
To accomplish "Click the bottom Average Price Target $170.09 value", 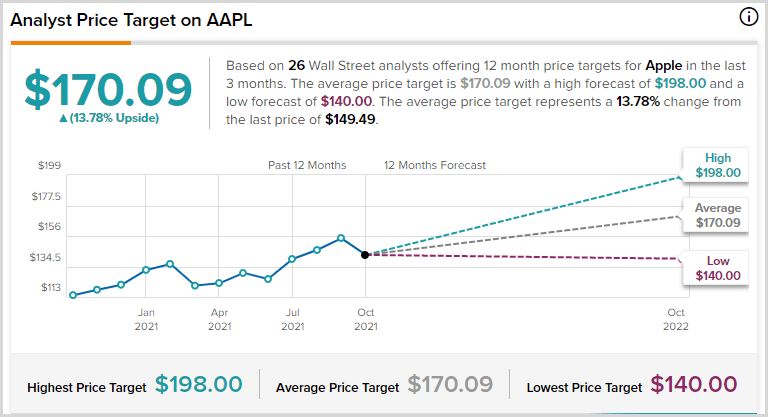I will point(449,385).
